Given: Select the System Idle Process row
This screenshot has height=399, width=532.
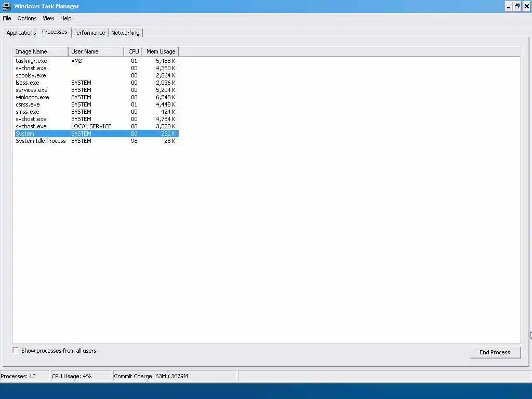Looking at the screenshot, I should click(x=96, y=141).
